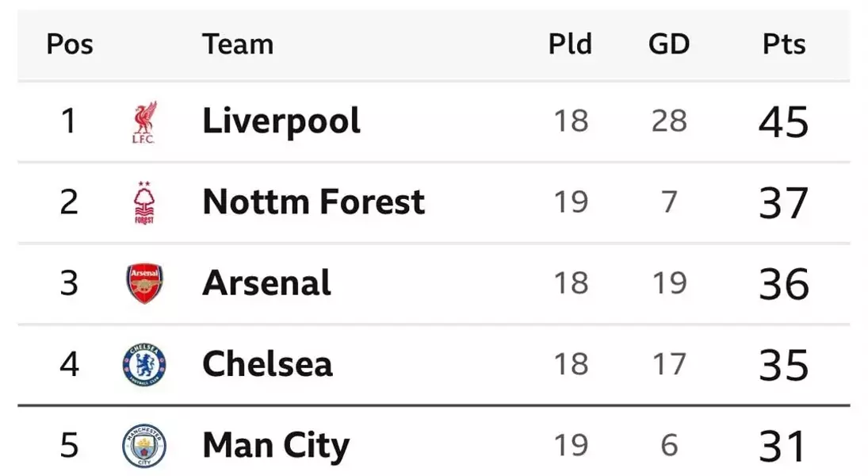Click the Pos column header
The height and width of the screenshot is (476, 868).
point(70,44)
